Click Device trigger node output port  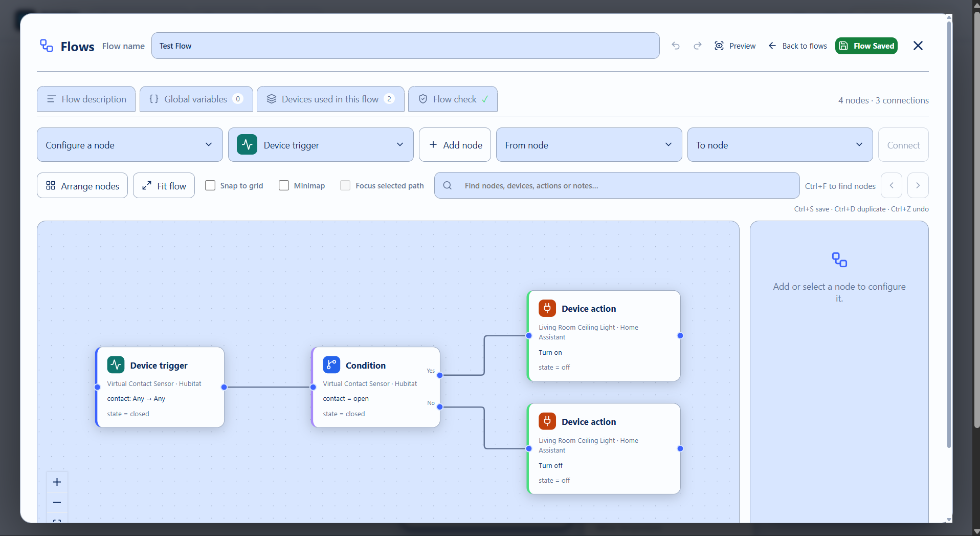224,387
